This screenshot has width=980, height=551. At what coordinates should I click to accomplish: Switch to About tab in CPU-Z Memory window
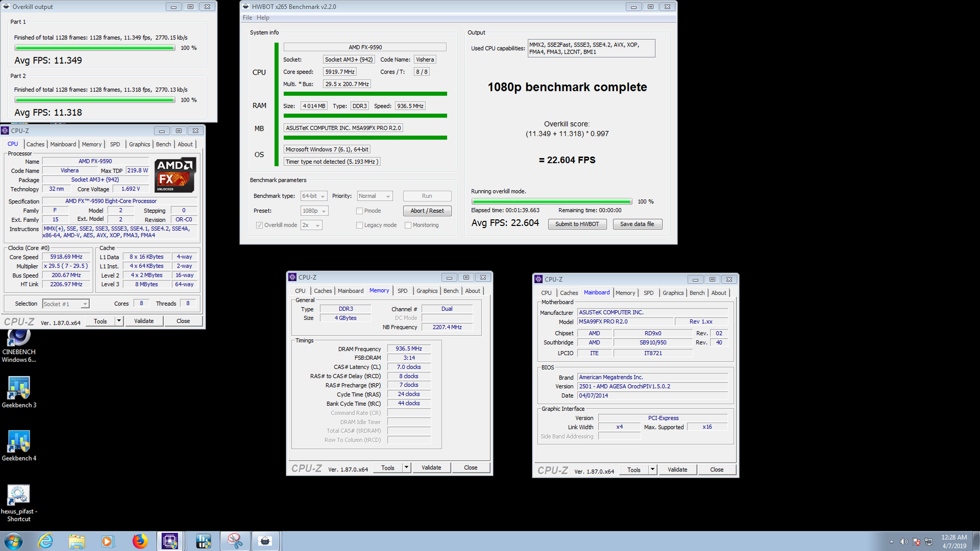pos(473,291)
